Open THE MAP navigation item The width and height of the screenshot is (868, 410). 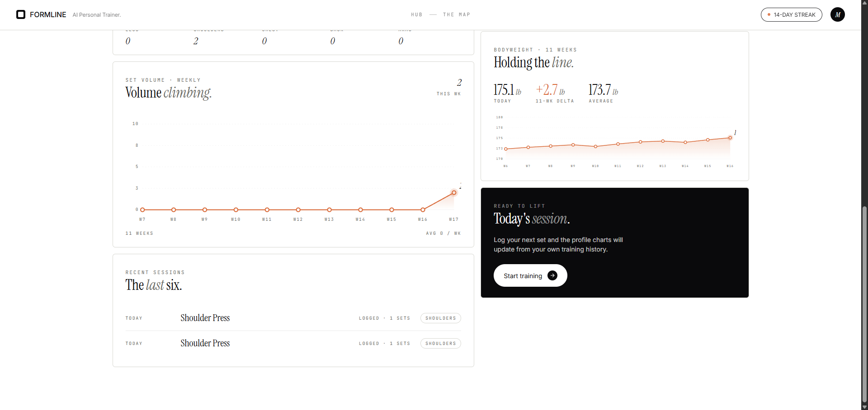(457, 15)
